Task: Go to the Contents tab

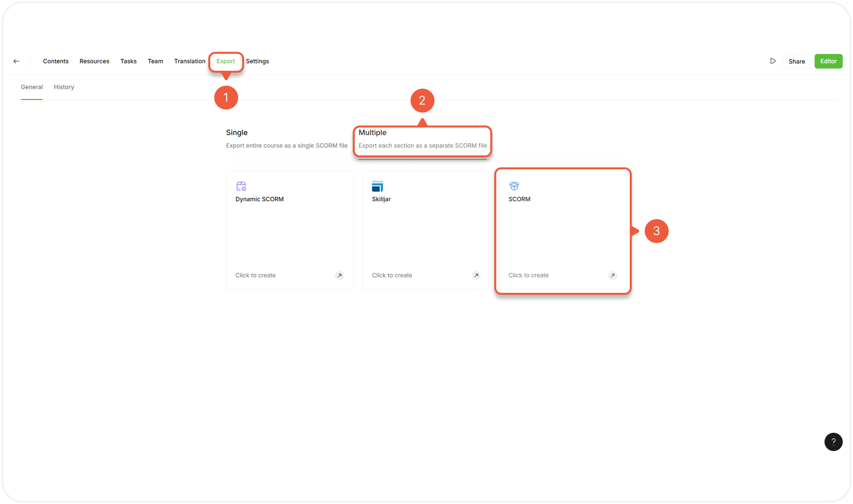Action: pyautogui.click(x=56, y=61)
